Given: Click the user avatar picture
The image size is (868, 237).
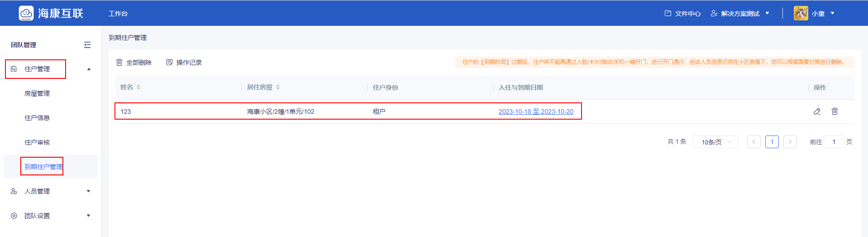Looking at the screenshot, I should [x=801, y=13].
